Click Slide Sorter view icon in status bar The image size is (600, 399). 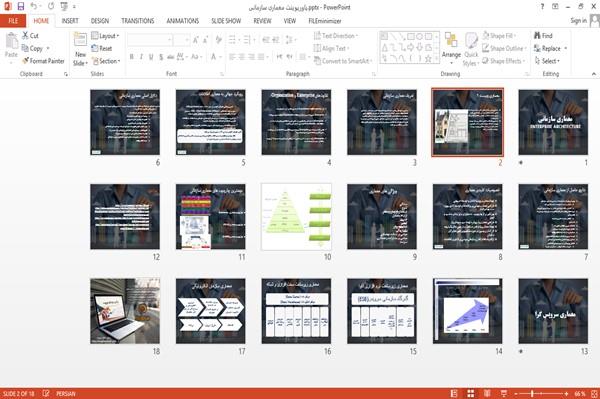(x=471, y=393)
